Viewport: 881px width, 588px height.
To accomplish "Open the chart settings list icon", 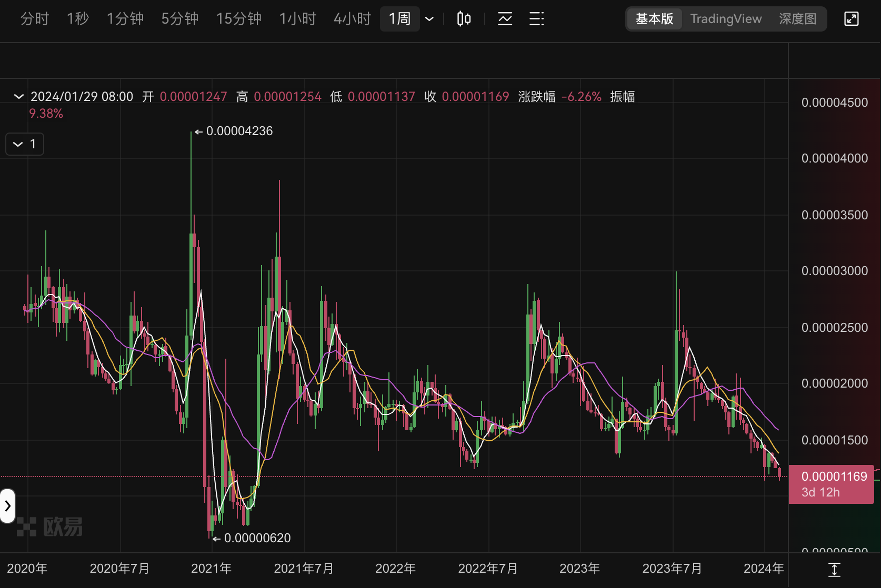I will (x=536, y=19).
